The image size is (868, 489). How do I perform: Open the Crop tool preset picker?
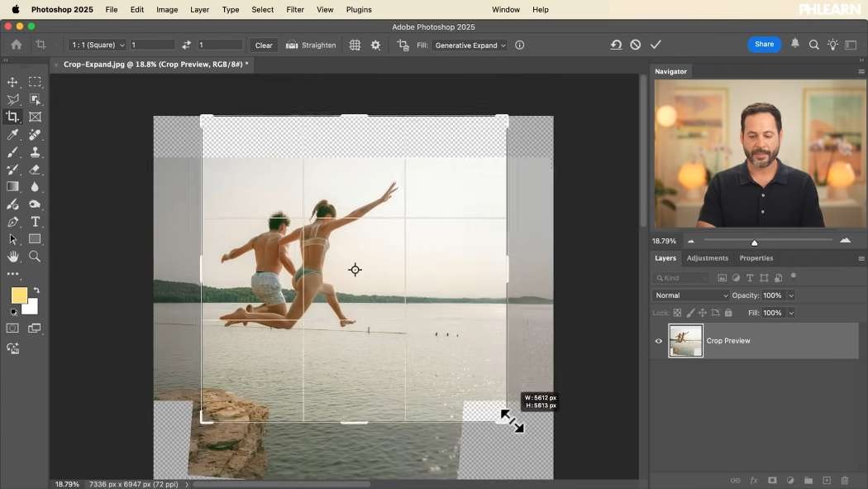(x=41, y=45)
